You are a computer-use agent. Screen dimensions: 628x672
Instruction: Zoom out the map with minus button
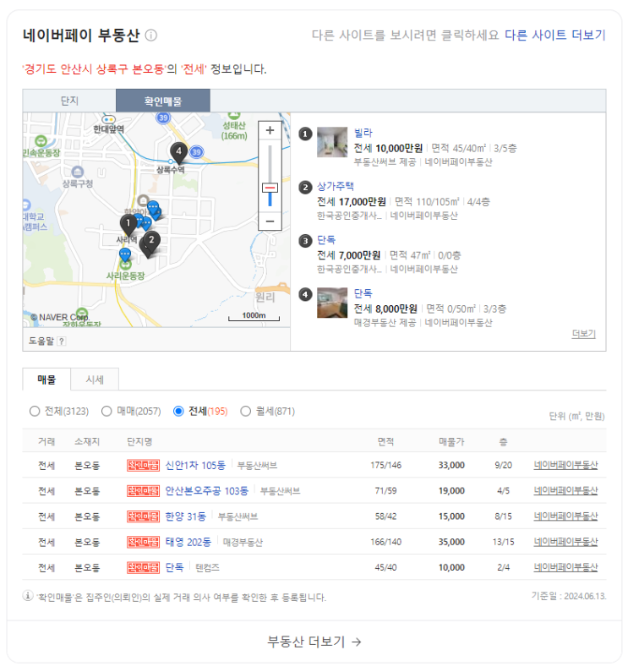tap(270, 221)
